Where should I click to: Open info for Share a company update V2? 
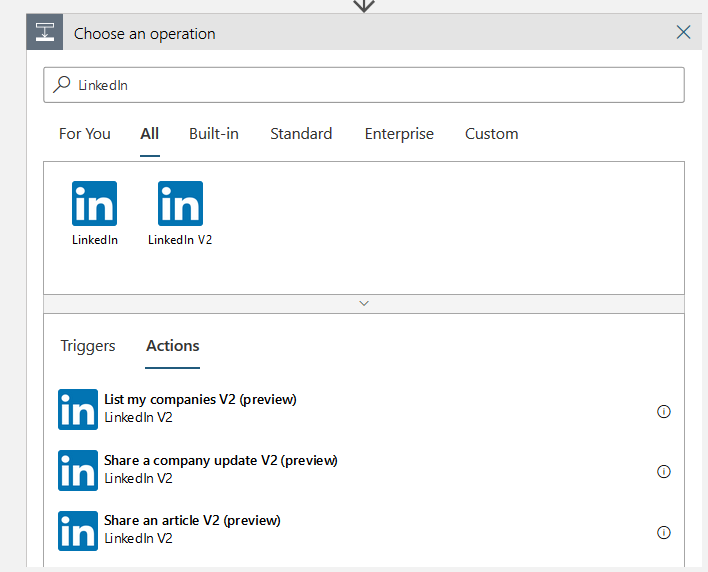coord(663,472)
